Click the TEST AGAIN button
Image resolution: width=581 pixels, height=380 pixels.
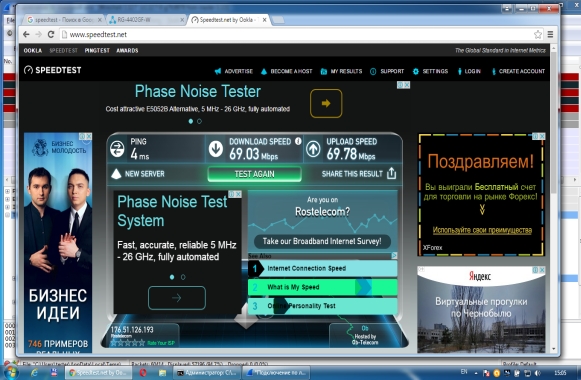coord(254,174)
